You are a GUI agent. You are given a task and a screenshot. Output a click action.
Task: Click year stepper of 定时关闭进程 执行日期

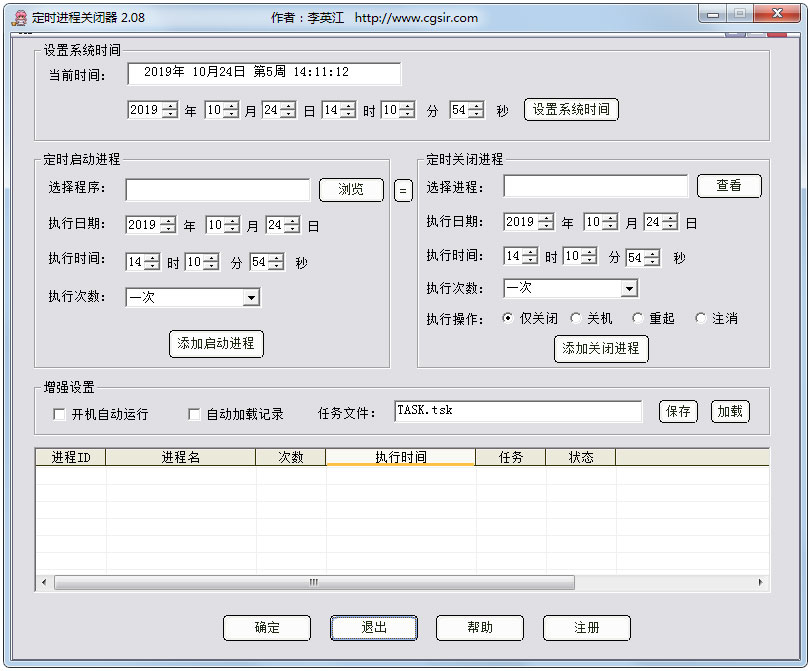pyautogui.click(x=546, y=222)
